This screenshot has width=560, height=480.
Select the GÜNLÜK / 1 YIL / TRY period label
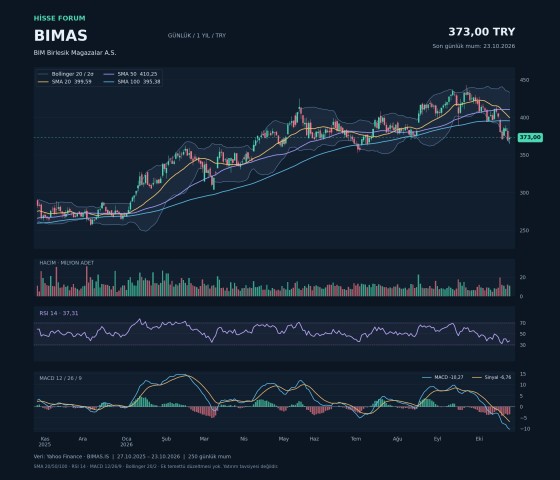click(x=197, y=36)
